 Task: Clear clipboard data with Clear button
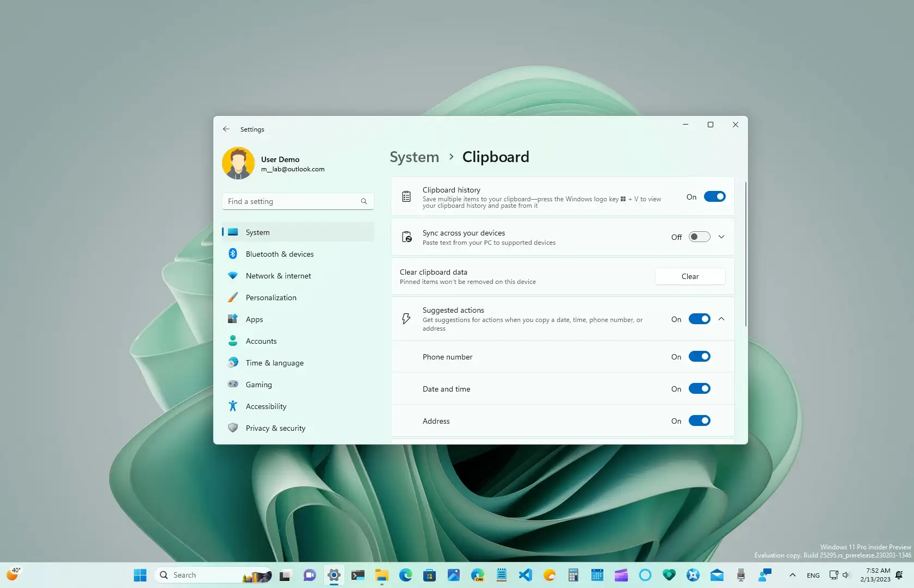[x=690, y=276]
